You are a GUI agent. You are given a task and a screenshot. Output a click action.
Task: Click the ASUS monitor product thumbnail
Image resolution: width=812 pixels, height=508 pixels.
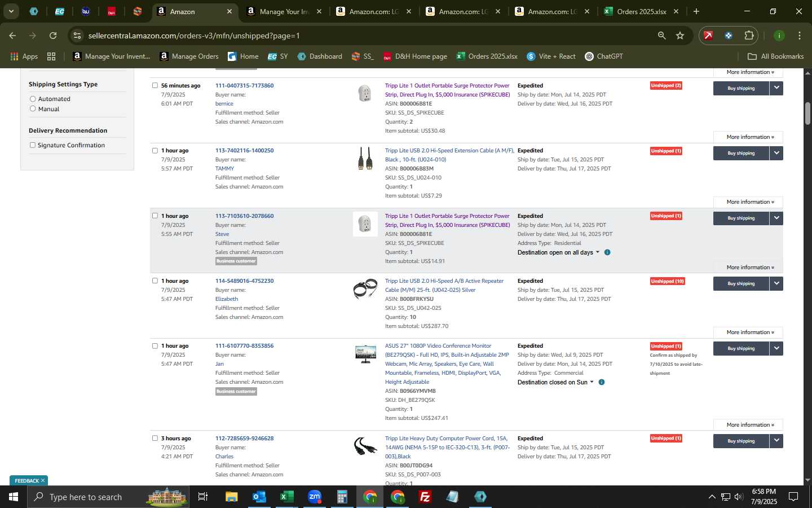click(365, 354)
